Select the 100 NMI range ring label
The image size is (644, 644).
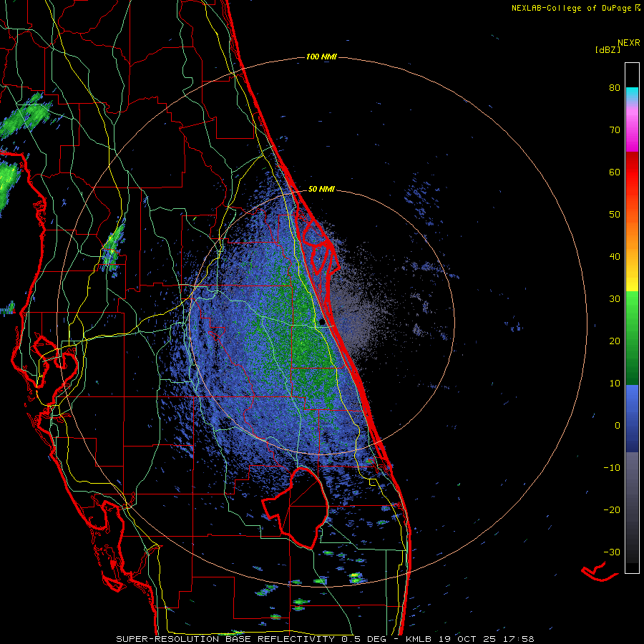point(321,57)
